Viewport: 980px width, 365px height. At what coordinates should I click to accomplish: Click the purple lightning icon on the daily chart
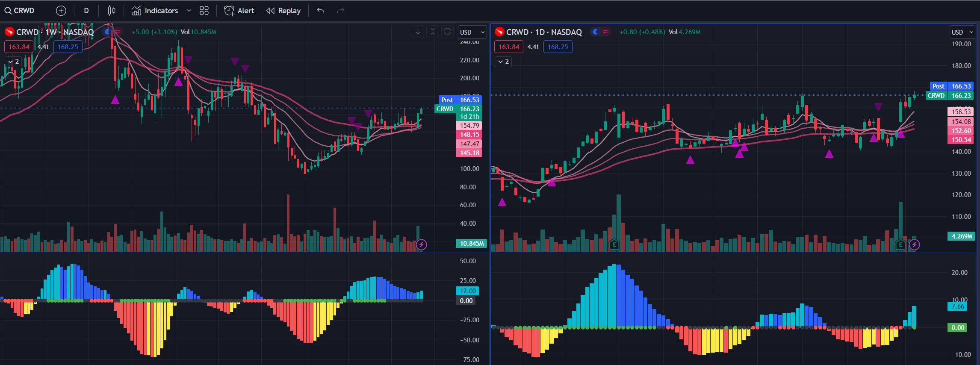click(914, 244)
